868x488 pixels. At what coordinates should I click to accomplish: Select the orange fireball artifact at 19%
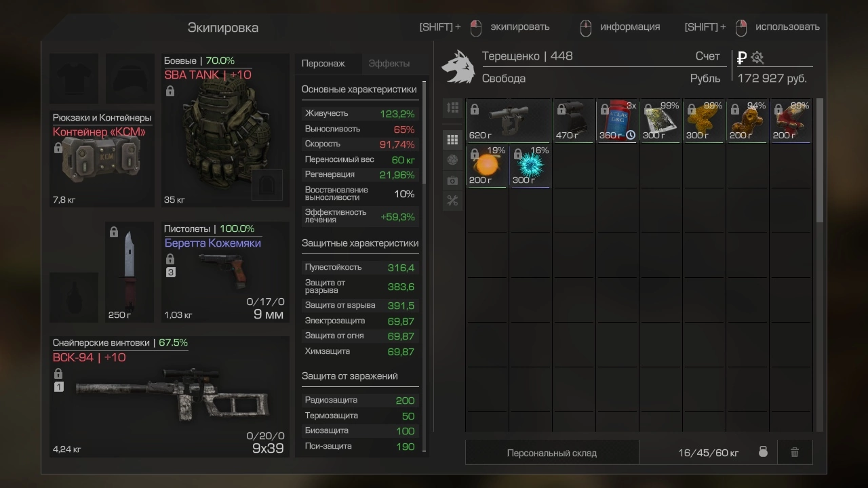pos(487,165)
